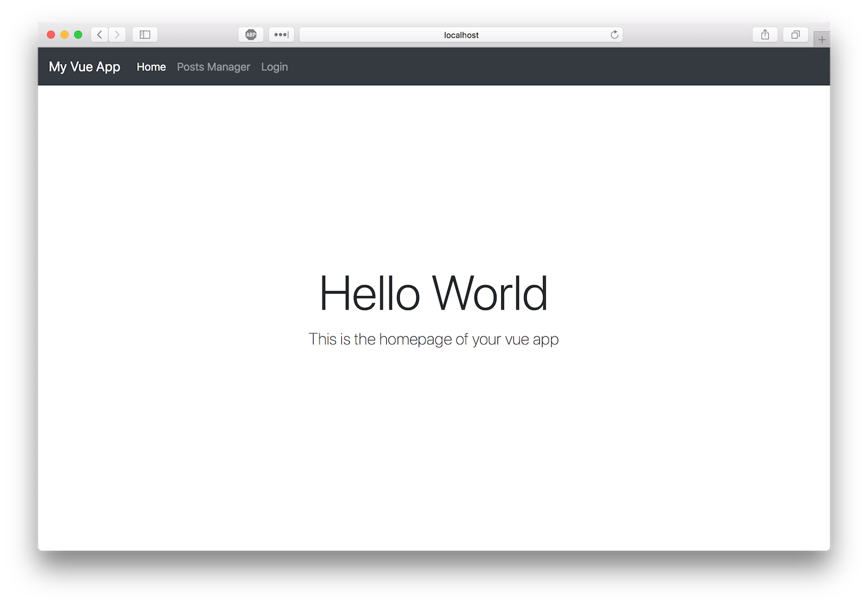Image resolution: width=868 pixels, height=605 pixels.
Task: Open the tab overview
Action: click(x=795, y=34)
